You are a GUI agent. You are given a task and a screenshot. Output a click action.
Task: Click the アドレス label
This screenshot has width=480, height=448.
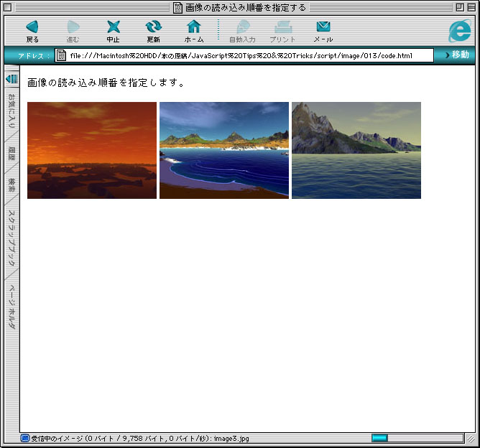tap(34, 56)
